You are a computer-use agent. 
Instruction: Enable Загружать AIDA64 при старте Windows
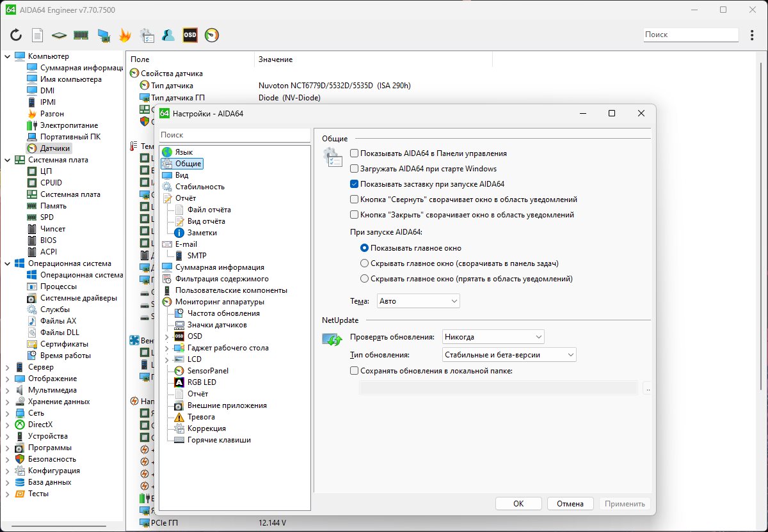pyautogui.click(x=354, y=169)
